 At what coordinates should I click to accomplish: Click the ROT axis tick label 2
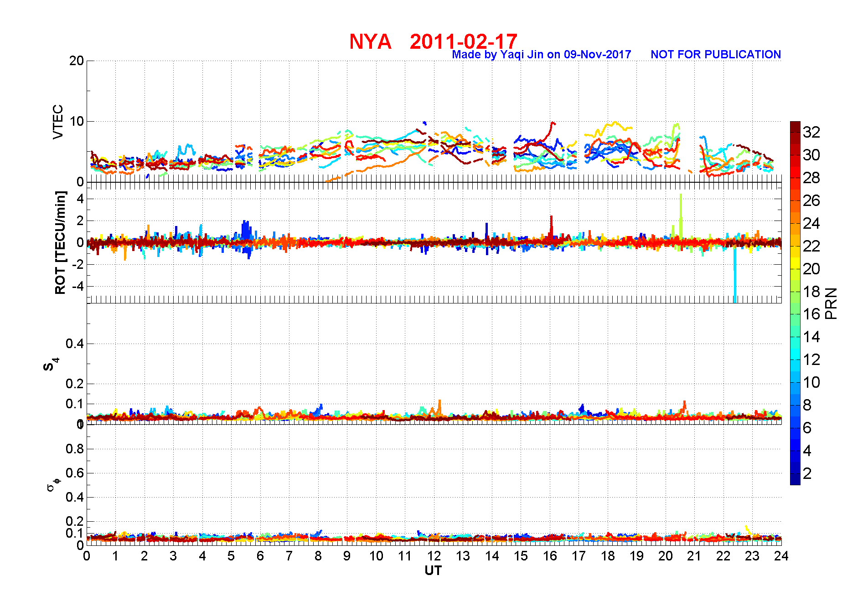(x=80, y=221)
